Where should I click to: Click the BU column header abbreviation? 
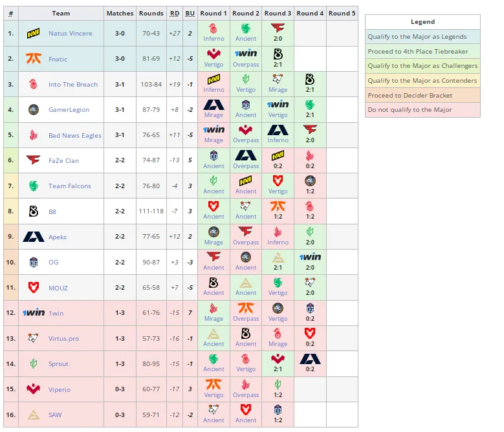coord(190,14)
